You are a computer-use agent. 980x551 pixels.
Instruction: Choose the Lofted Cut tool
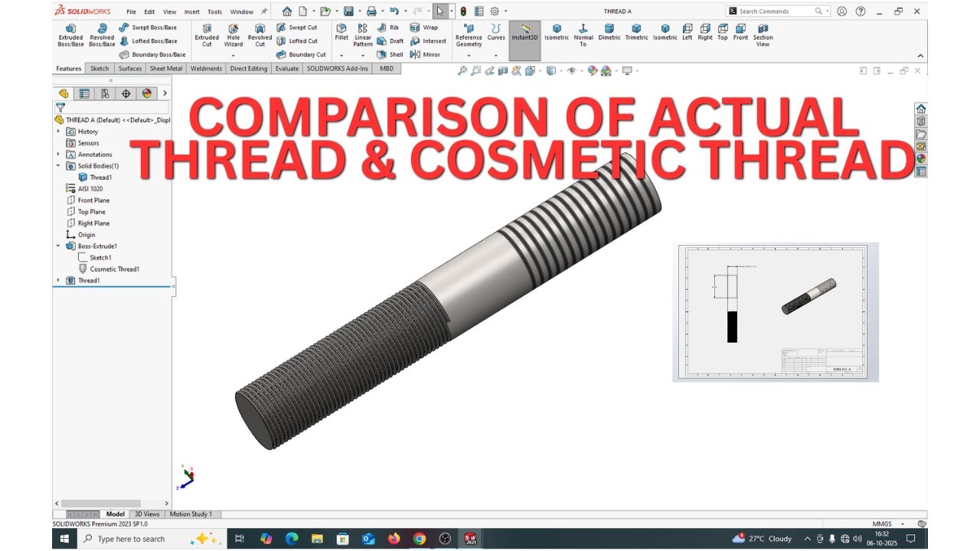click(x=297, y=41)
